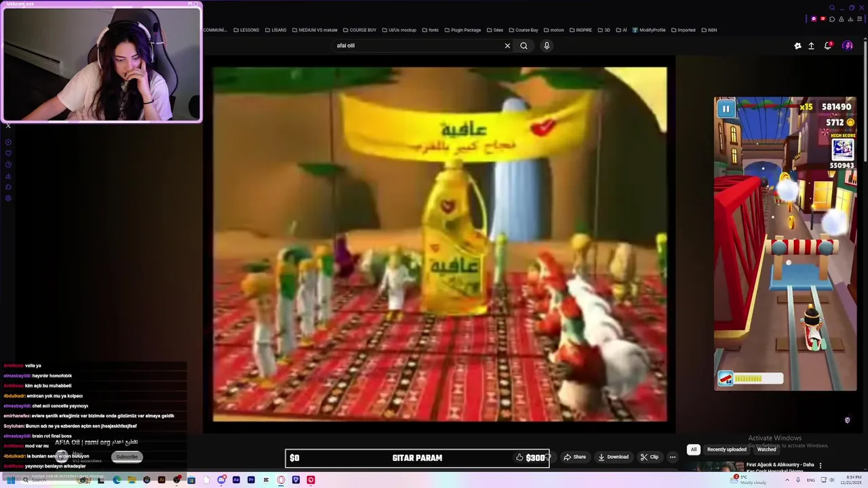Click the upload arrow icon in header
This screenshot has height=488, width=868.
(x=811, y=45)
